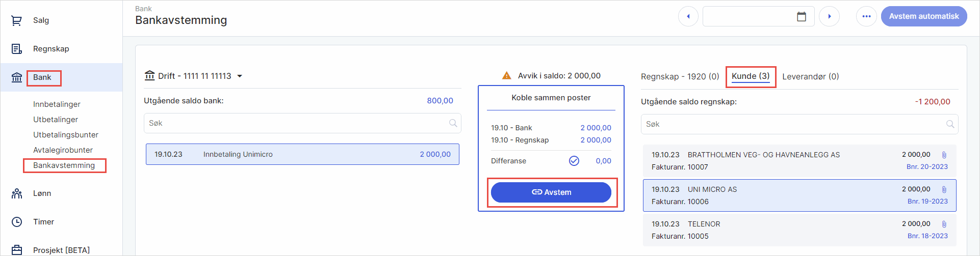Click the Prosjekt briefcase icon

(17, 250)
